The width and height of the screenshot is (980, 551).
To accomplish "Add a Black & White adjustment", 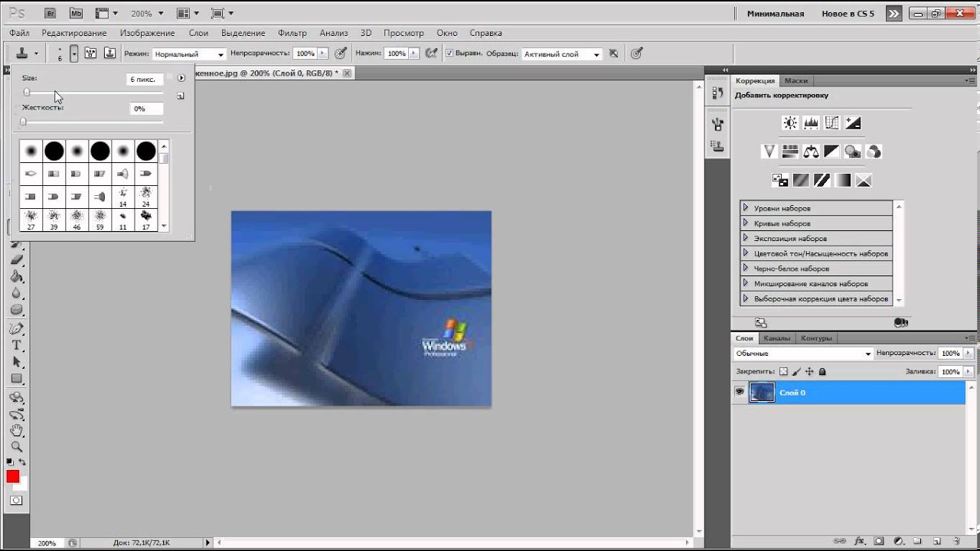I will tap(831, 152).
